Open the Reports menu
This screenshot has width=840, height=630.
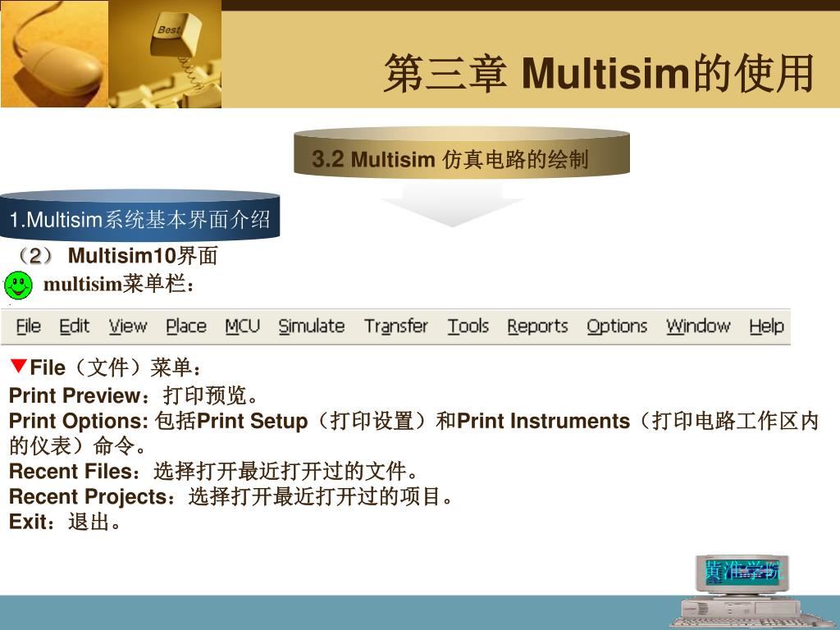tap(537, 326)
